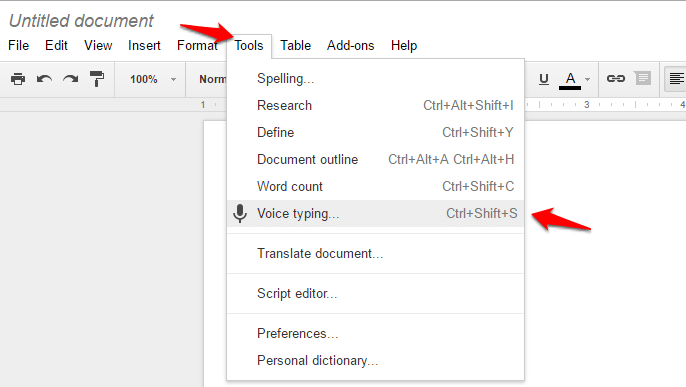Open Personal dictionary... entry
This screenshot has height=387, width=686.
[375, 361]
